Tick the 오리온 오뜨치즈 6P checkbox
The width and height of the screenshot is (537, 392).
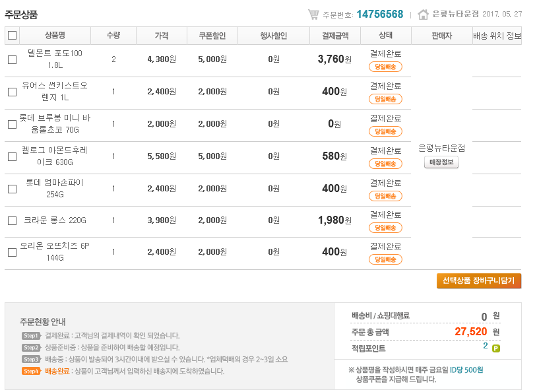point(12,252)
